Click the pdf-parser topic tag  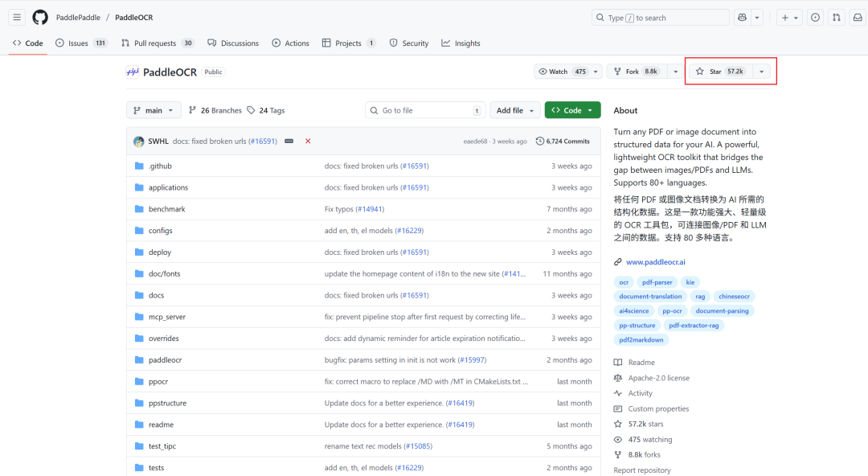click(x=657, y=282)
